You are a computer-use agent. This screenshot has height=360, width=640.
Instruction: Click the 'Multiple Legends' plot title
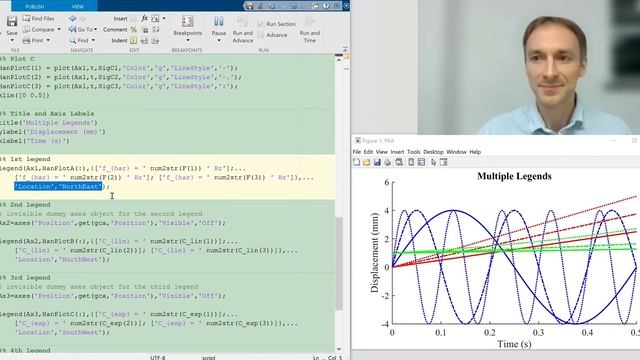pos(514,176)
